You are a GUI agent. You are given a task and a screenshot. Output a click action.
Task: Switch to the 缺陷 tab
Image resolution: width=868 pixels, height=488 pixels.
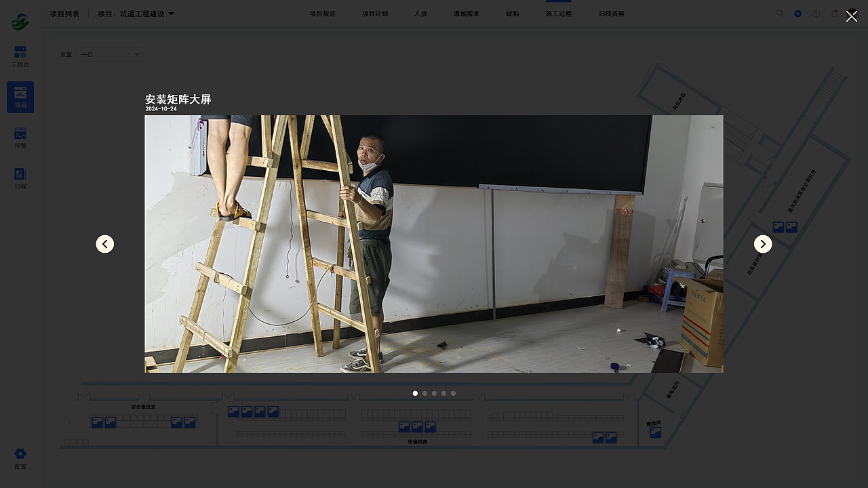(x=513, y=14)
